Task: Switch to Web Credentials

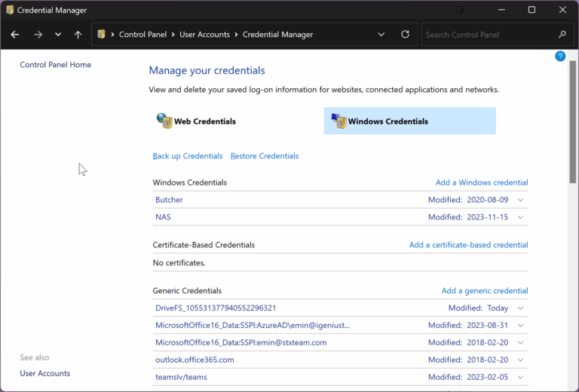Action: (204, 121)
